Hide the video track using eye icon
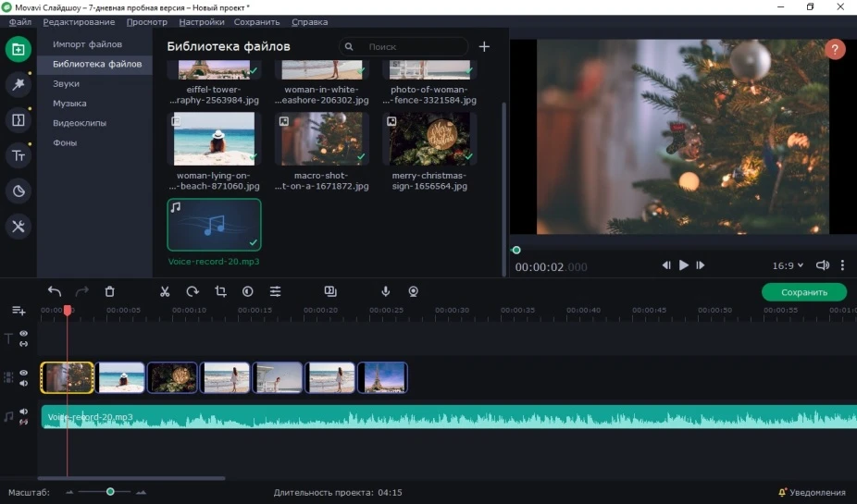 (x=24, y=373)
